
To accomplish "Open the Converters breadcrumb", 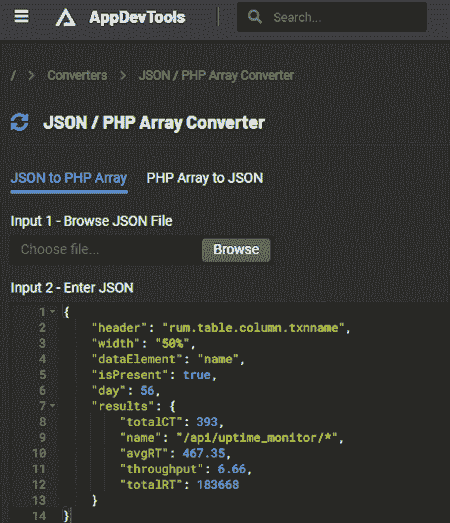I will click(77, 75).
